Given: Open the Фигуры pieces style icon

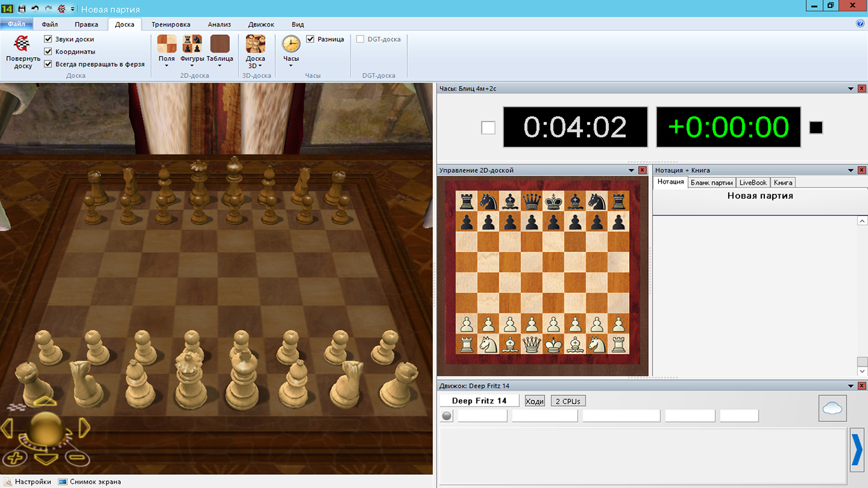Looking at the screenshot, I should [192, 44].
